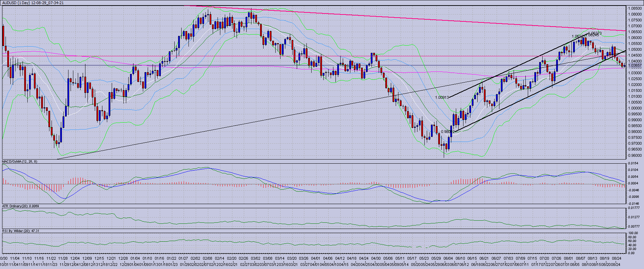Select the RSI By Wilder (20) label
This screenshot has width=644, height=269.
pos(20,231)
